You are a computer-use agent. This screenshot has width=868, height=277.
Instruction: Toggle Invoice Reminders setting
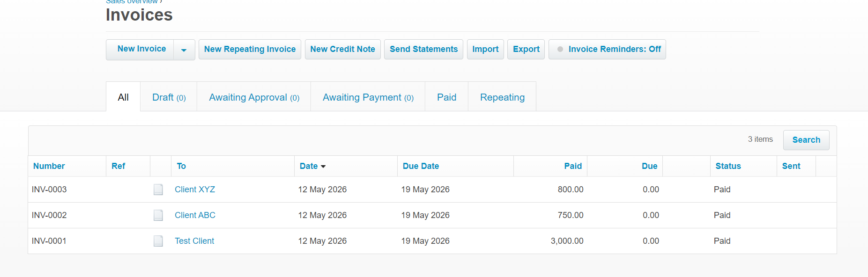tap(607, 49)
